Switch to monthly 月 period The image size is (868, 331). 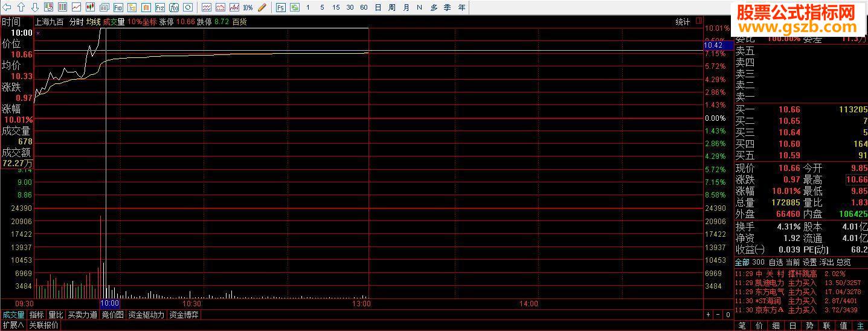[406, 7]
